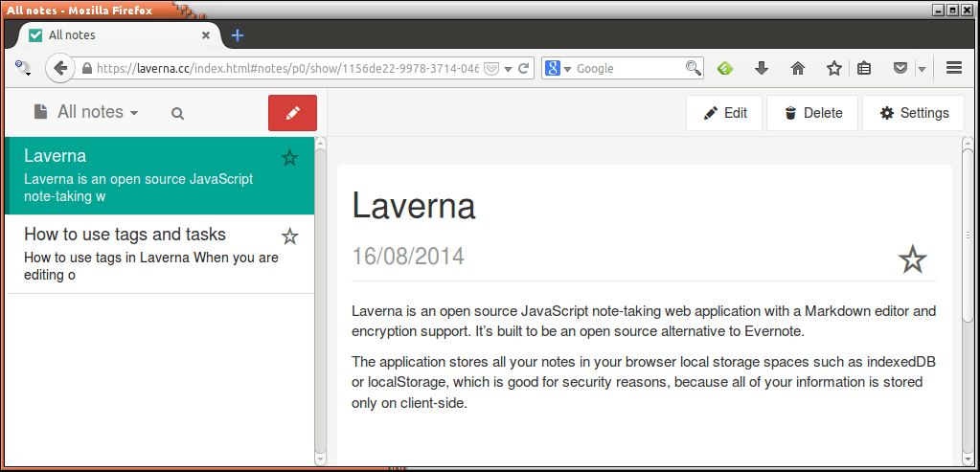This screenshot has width=980, height=472.
Task: Save page to Pocket icon in URL bar
Action: tap(491, 68)
